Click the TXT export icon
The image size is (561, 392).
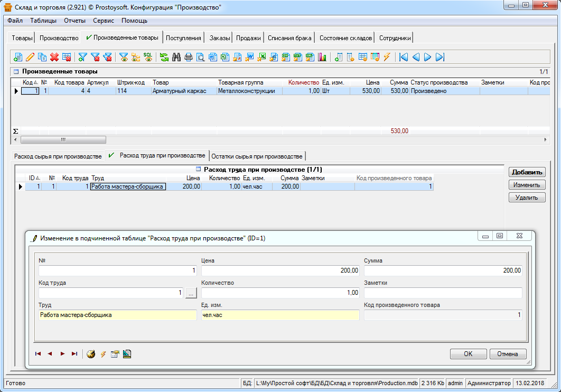coord(298,57)
